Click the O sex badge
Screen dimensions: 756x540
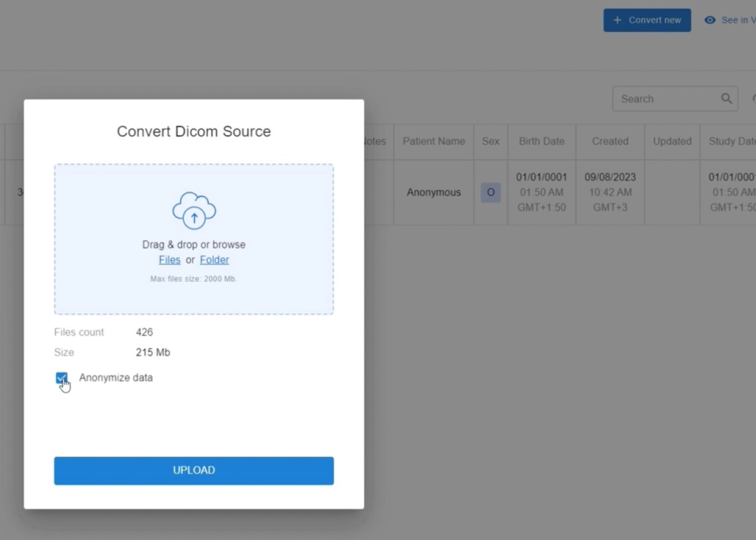pyautogui.click(x=490, y=192)
